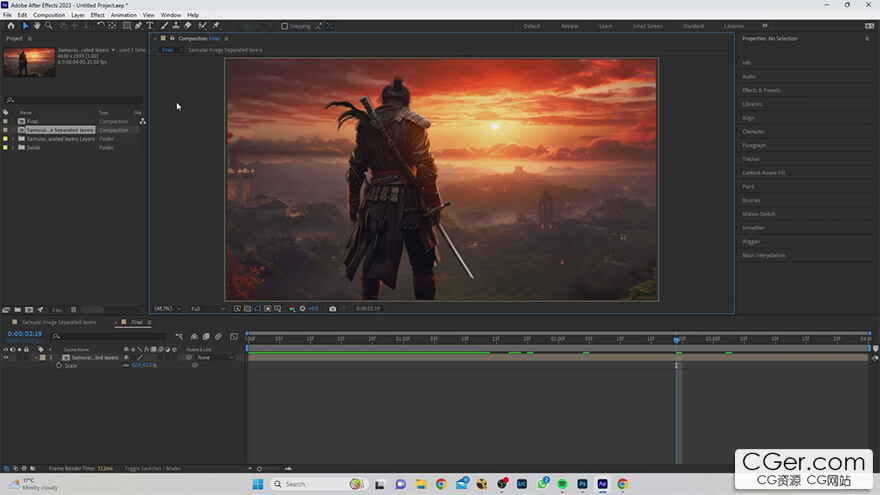Select the Clone Stamp tool
This screenshot has height=495, width=880.
(176, 26)
